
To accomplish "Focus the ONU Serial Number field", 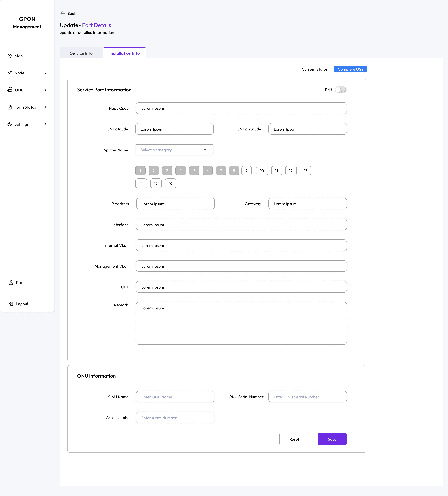I will tap(307, 397).
